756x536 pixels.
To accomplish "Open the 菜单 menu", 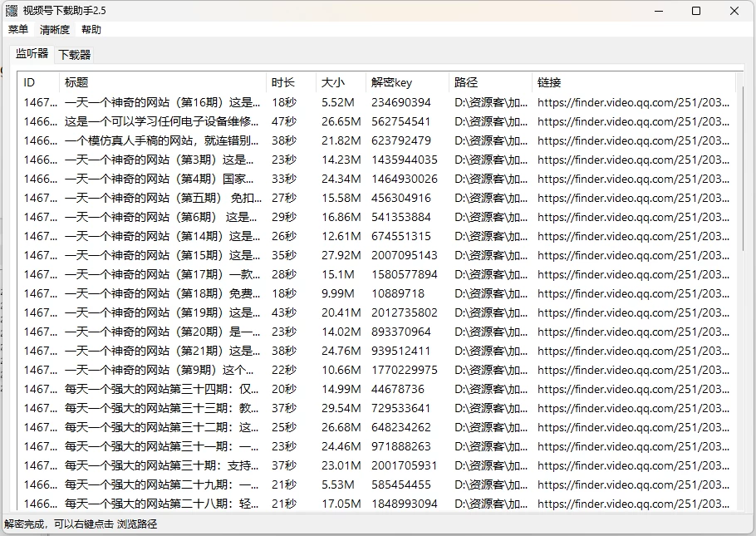I will pyautogui.click(x=18, y=30).
